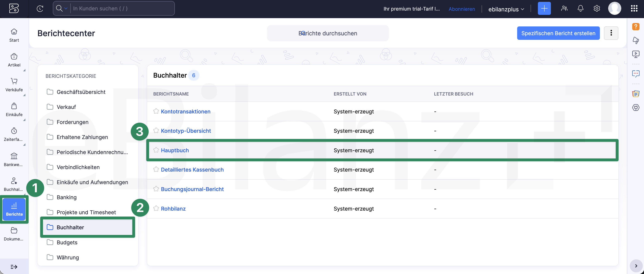644x274 pixels.
Task: Click Spezifischen Bericht erstellen button
Action: [558, 33]
